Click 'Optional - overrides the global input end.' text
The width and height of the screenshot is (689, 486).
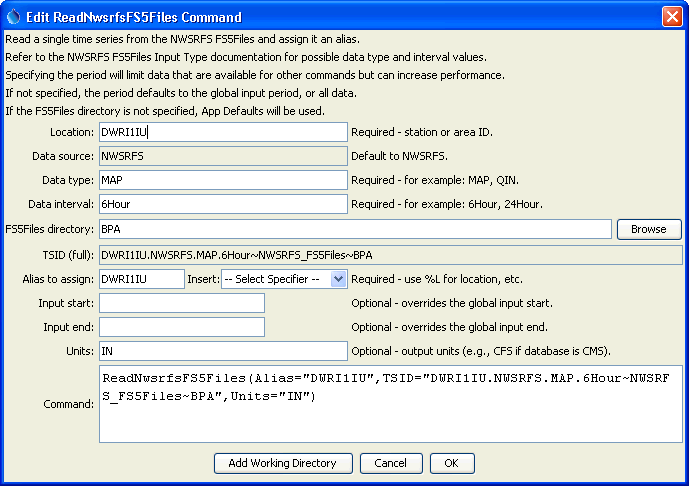point(449,327)
